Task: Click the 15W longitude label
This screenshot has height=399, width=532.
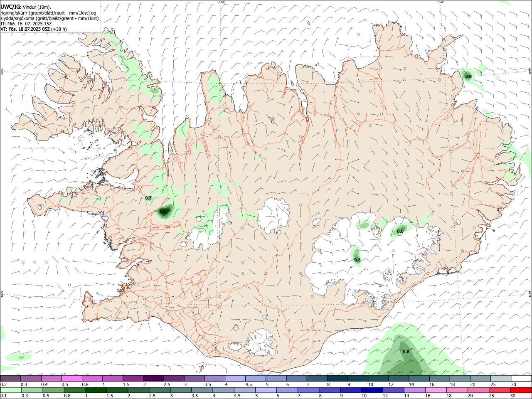Action: pyautogui.click(x=440, y=2)
